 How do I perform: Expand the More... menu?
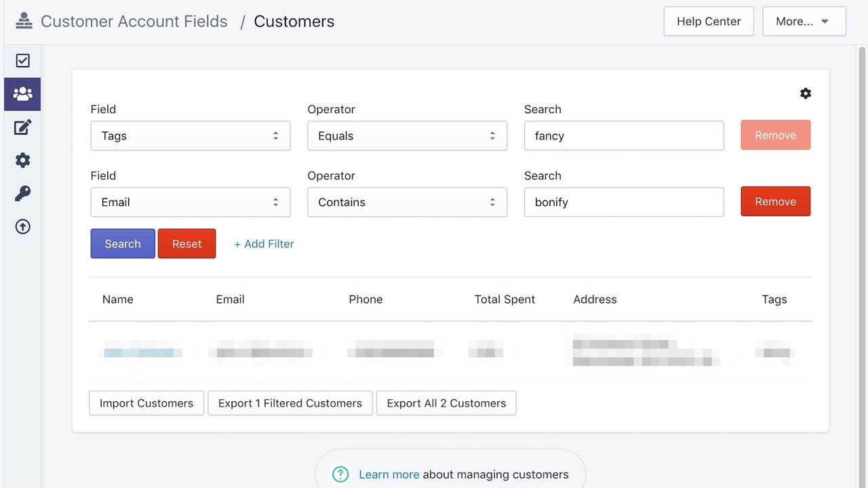click(804, 21)
